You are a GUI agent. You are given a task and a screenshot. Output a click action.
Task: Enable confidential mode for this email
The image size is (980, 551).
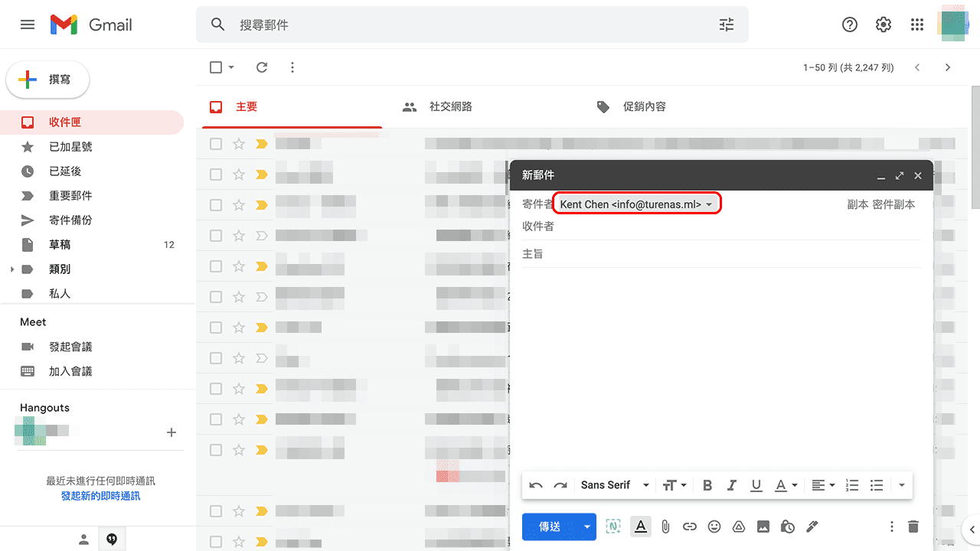tap(788, 527)
